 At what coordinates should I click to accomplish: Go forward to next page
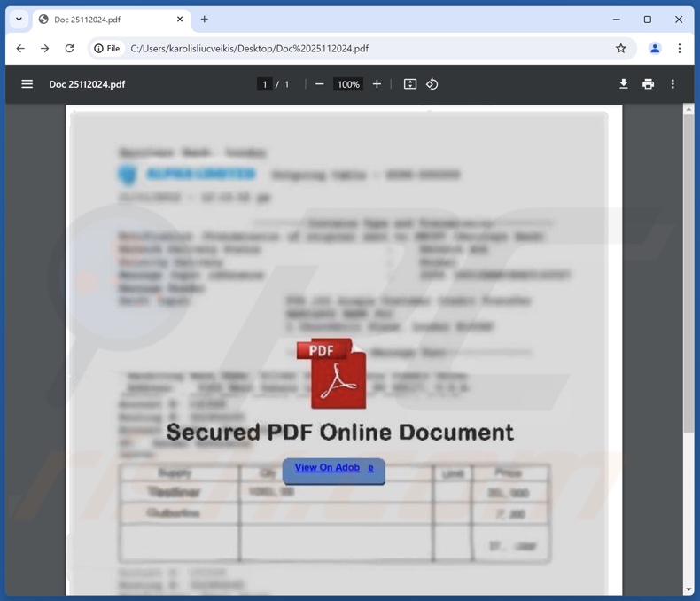coord(44,48)
